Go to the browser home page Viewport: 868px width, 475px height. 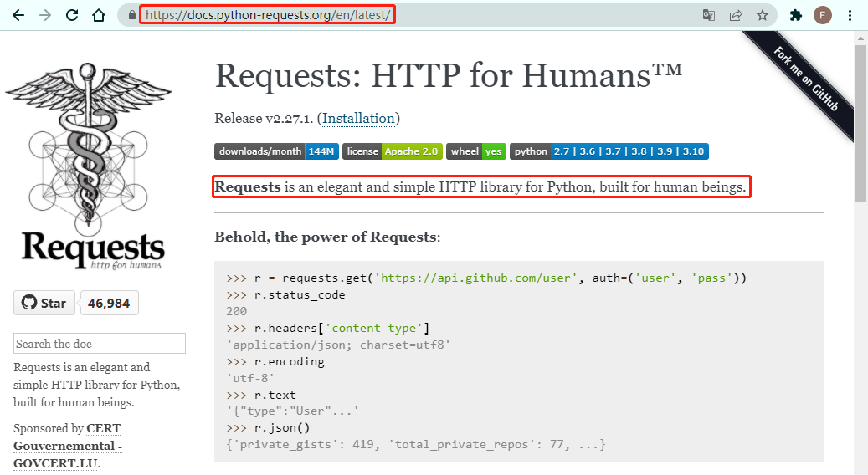tap(99, 15)
